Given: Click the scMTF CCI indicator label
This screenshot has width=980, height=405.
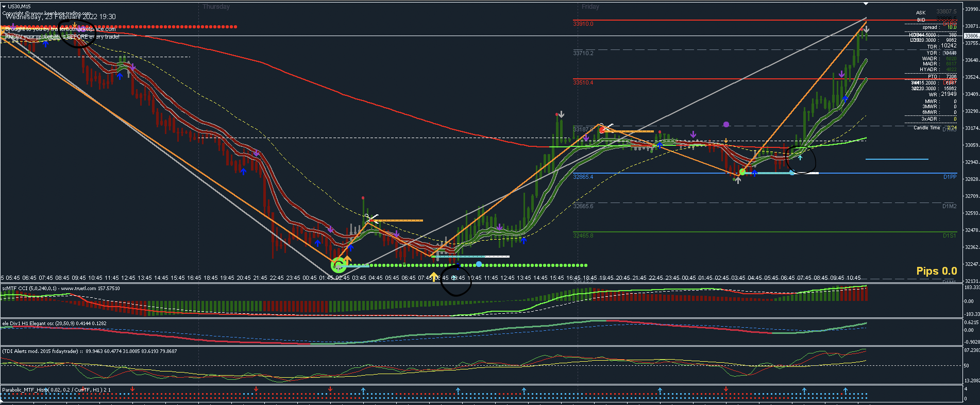Looking at the screenshot, I should click(x=61, y=289).
